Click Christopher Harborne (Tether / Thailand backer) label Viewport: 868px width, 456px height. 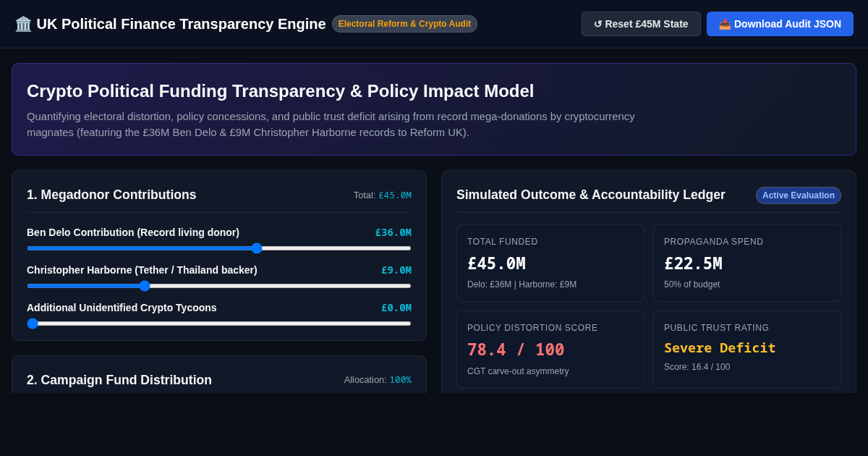coord(142,270)
